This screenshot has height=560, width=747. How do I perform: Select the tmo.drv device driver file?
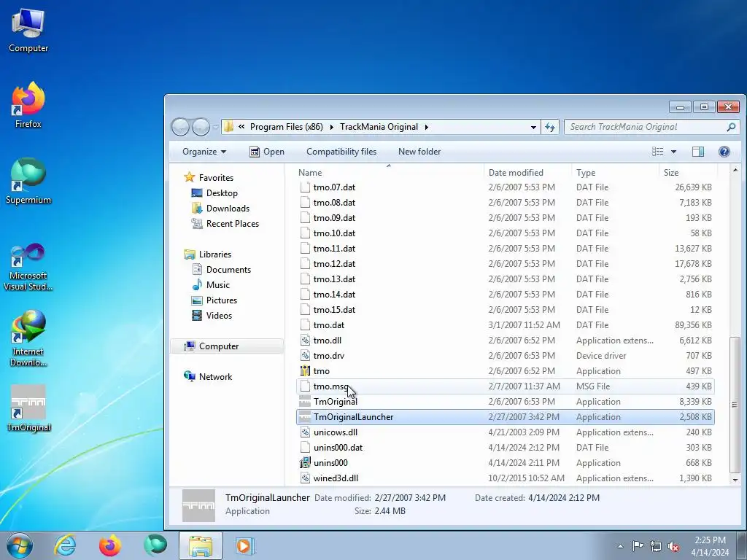pyautogui.click(x=506, y=356)
